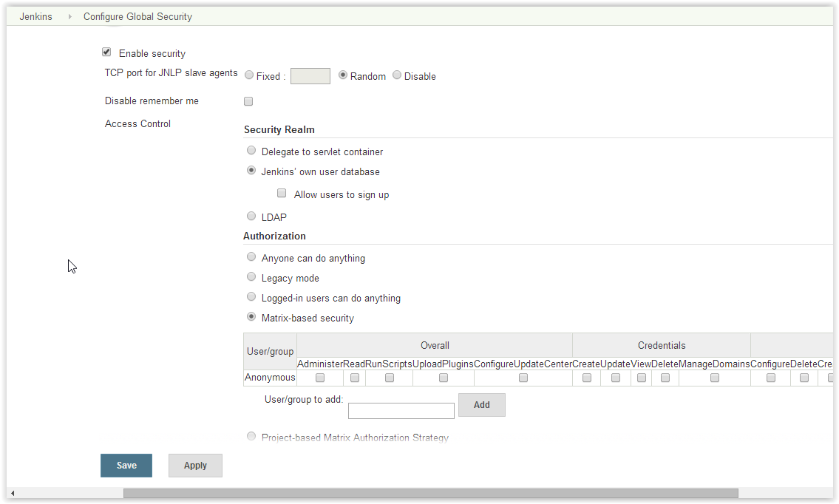
Task: Click the Add user/group button
Action: (x=481, y=405)
